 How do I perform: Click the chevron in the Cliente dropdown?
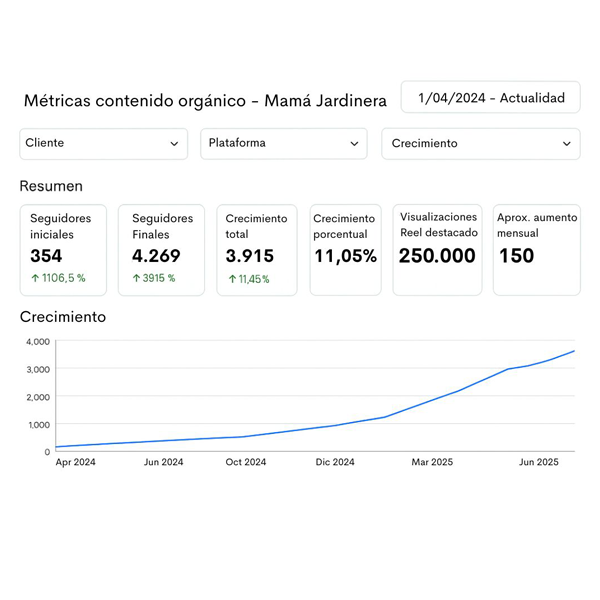pos(174,144)
